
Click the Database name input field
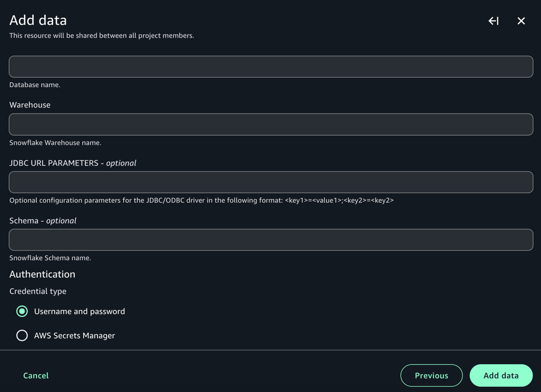click(271, 67)
